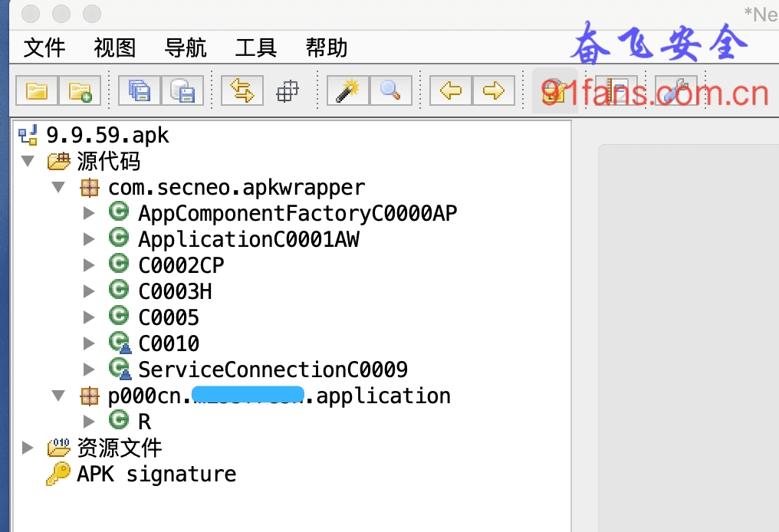This screenshot has width=779, height=532.
Task: Click the 9.9.59.apk root node icon
Action: click(x=28, y=135)
